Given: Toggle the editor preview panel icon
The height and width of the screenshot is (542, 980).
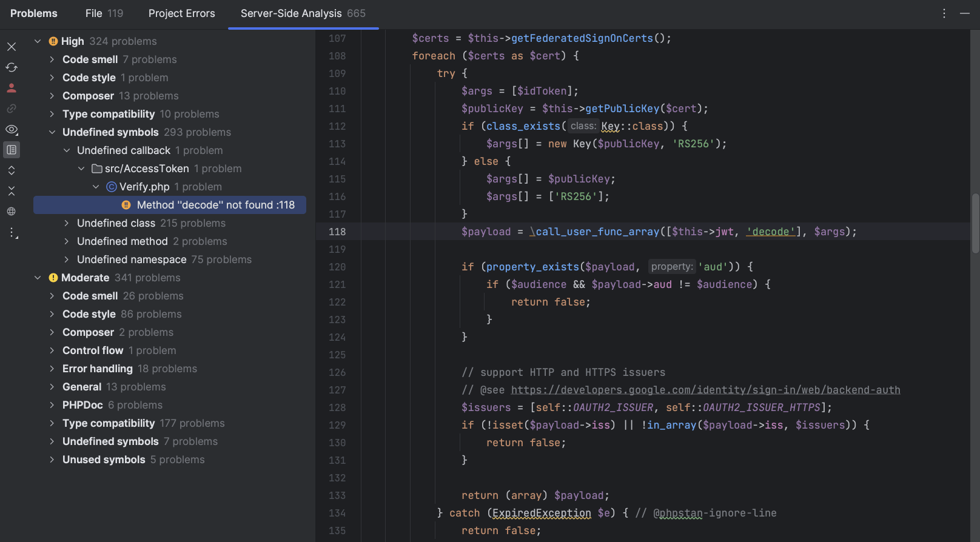Looking at the screenshot, I should pos(12,150).
